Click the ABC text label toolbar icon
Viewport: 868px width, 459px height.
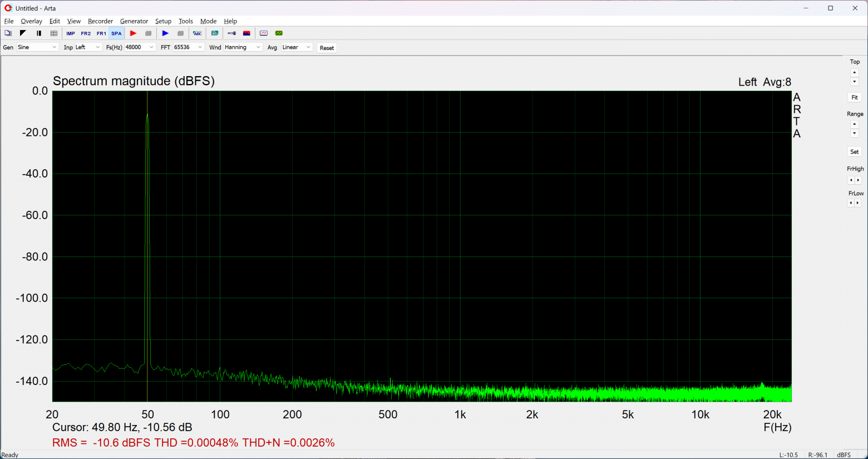198,33
